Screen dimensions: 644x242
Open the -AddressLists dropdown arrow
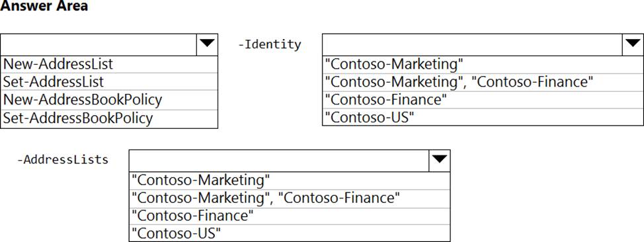[440, 160]
